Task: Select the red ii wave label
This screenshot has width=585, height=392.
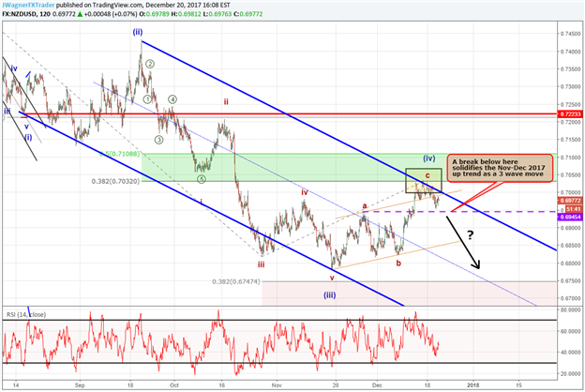Action: [226, 101]
